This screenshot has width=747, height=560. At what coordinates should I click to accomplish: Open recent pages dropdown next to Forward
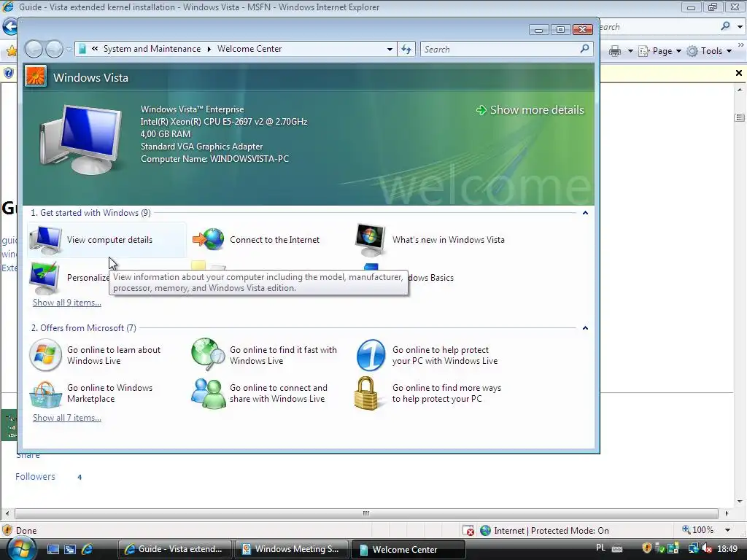[x=69, y=49]
